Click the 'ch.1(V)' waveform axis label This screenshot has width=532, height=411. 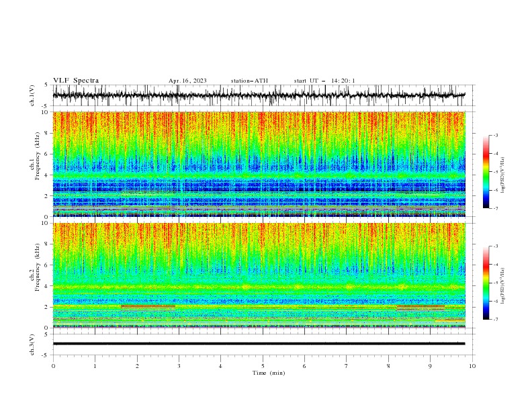pos(32,95)
